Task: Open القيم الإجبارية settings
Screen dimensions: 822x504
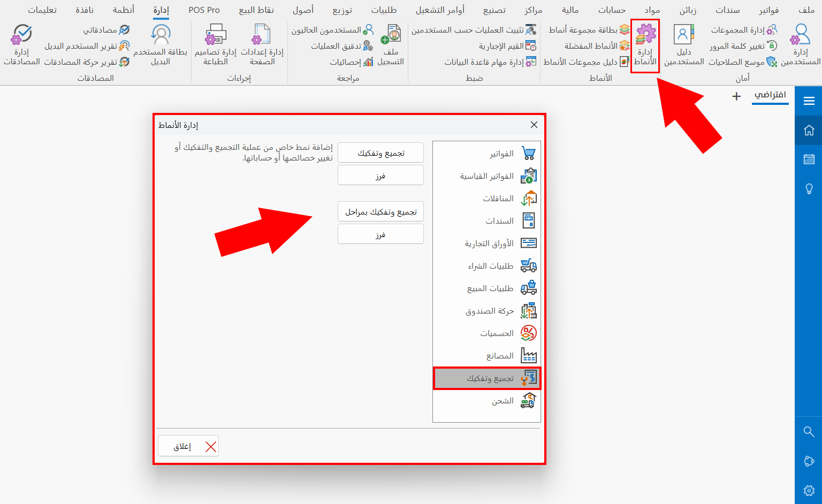Action: pyautogui.click(x=507, y=46)
